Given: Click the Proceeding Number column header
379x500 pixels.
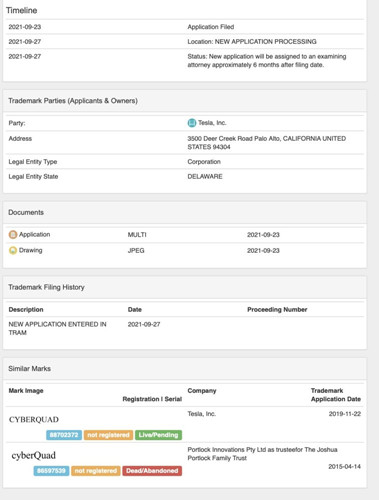Looking at the screenshot, I should pos(277,310).
